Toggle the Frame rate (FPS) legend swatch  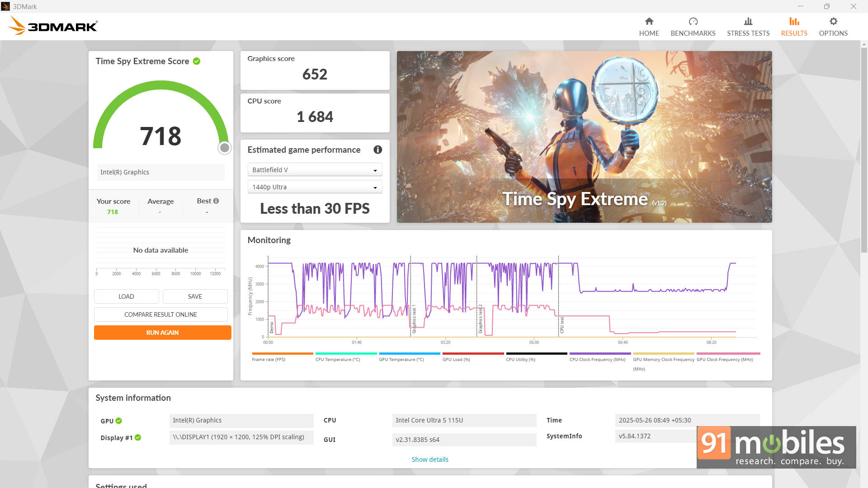pyautogui.click(x=282, y=353)
